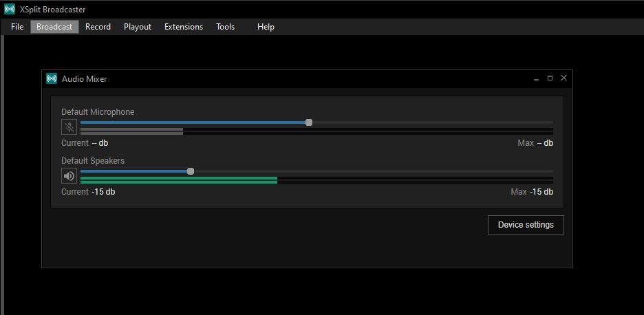Click the Default Microphone volume slider handle
The height and width of the screenshot is (315, 644).
(309, 122)
